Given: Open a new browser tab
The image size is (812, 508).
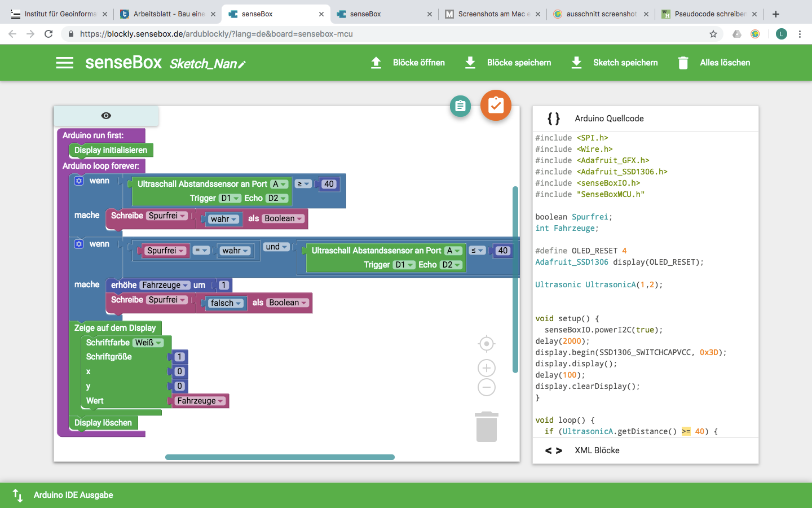Looking at the screenshot, I should (776, 14).
